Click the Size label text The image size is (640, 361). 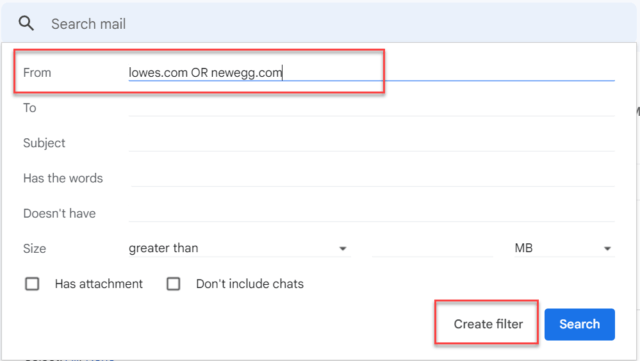tap(34, 248)
